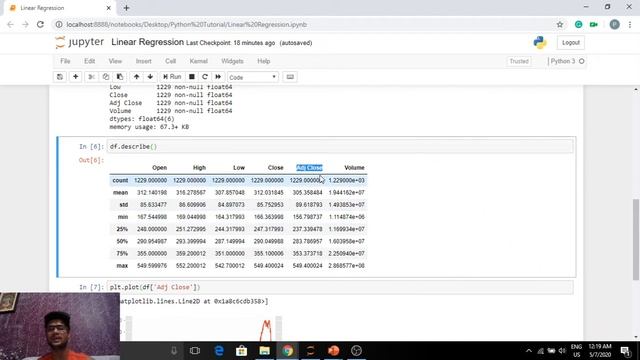Click the Chrome profile avatar
Image resolution: width=640 pixels, height=360 pixels.
pos(614,24)
